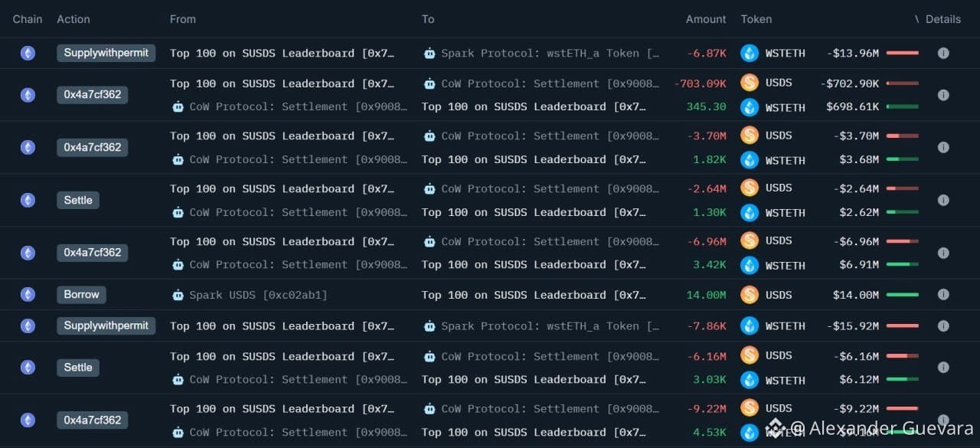Screen dimensions: 980x448
Task: Click the USD value $698.61K
Action: (x=852, y=107)
